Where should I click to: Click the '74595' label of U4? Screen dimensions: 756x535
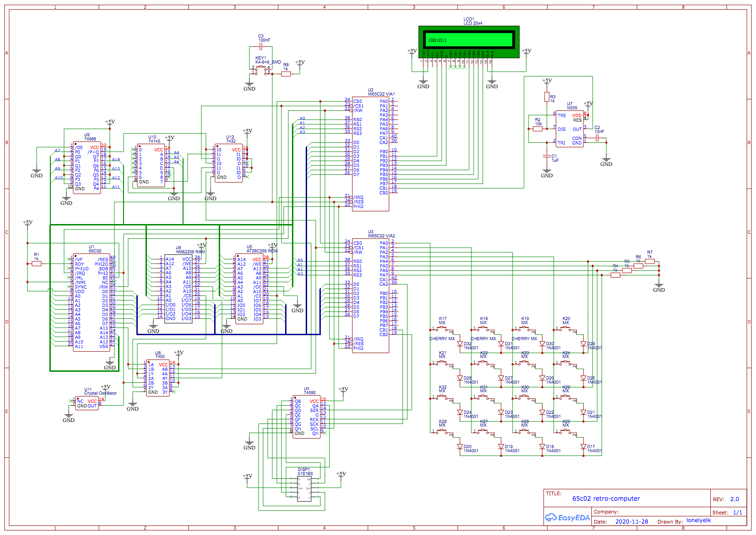pyautogui.click(x=310, y=393)
